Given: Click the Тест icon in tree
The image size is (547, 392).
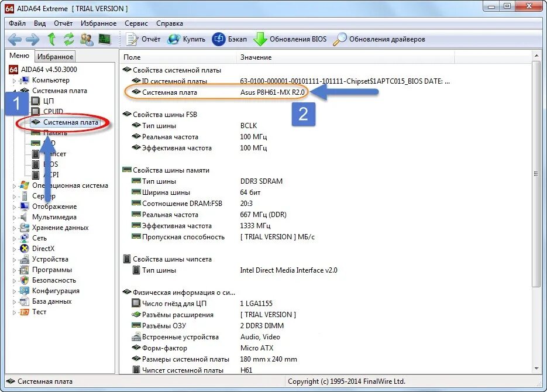Looking at the screenshot, I should point(25,312).
